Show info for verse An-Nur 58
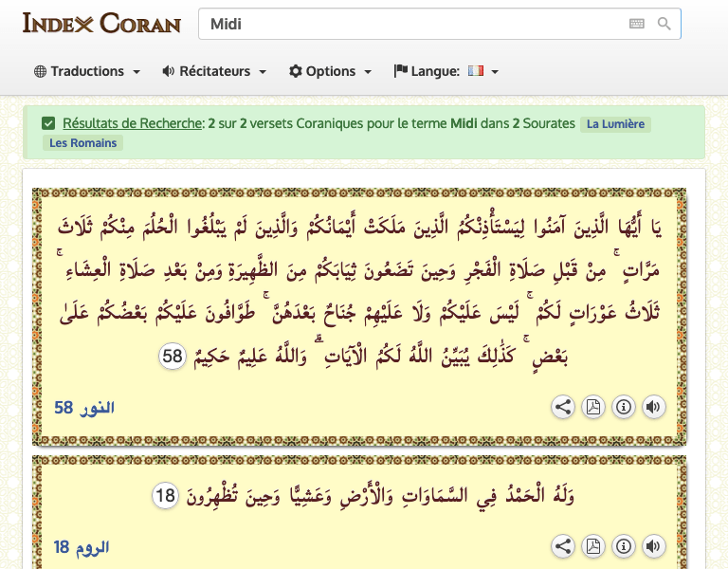The image size is (728, 569). (623, 408)
